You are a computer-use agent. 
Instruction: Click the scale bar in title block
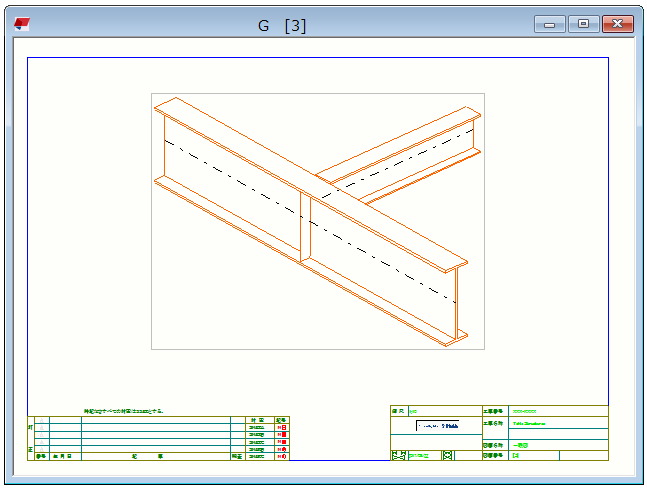[437, 426]
